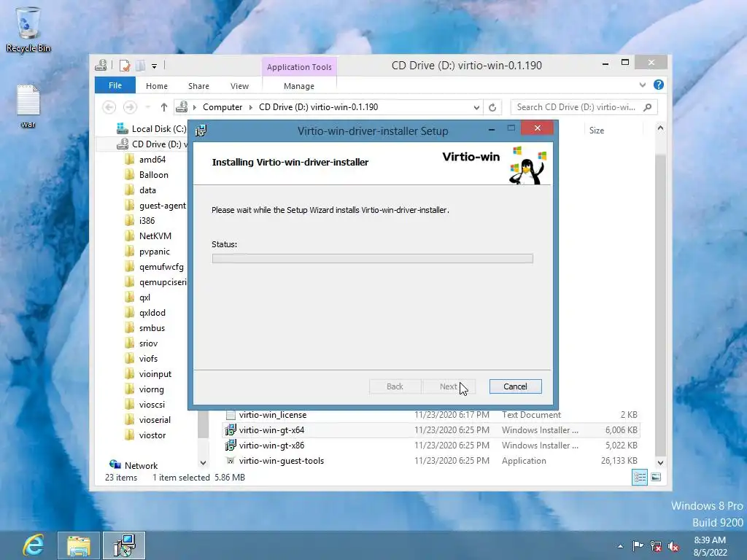Click installer title bar system icon
This screenshot has width=747, height=560.
[201, 131]
